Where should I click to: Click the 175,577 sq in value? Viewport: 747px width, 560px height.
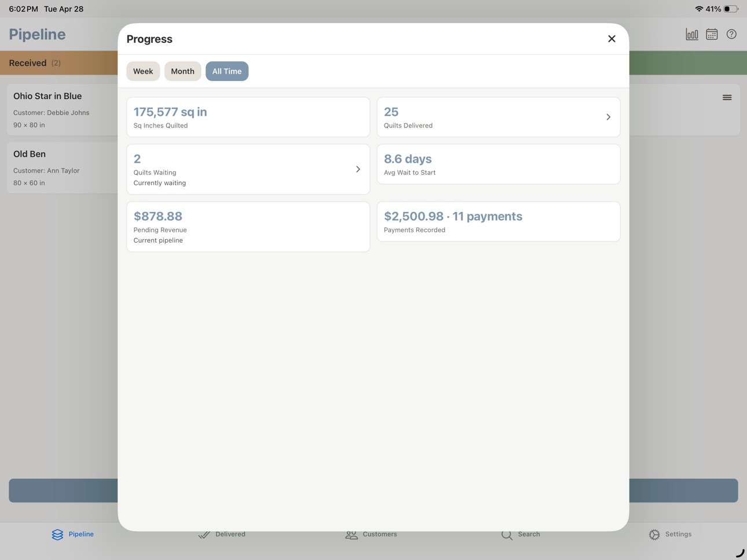pos(170,112)
